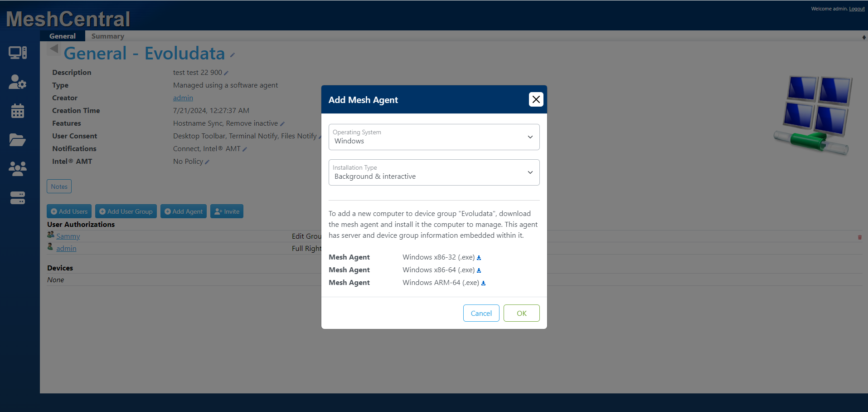Open My Events calendar sidebar icon
The width and height of the screenshot is (868, 412).
click(x=18, y=111)
